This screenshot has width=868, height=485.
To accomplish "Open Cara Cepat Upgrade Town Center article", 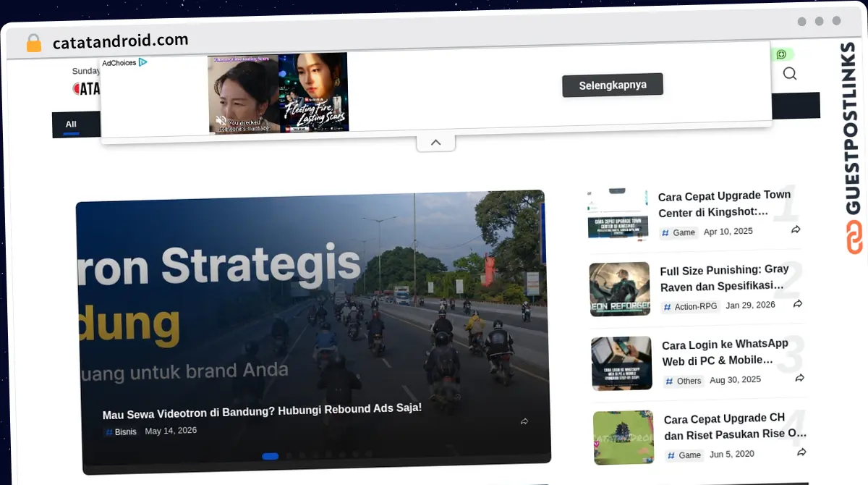I will [725, 203].
